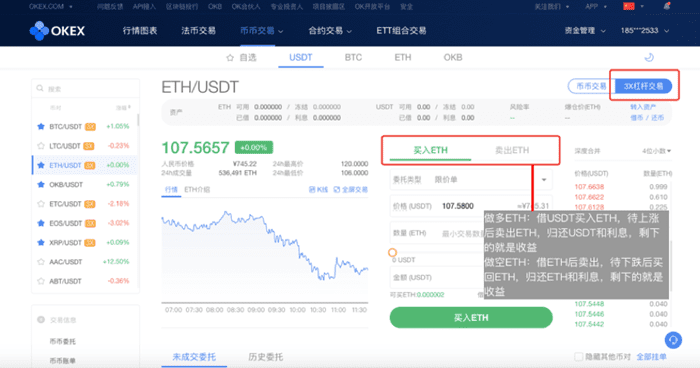Open the customer support chat bubble
700x368 pixels.
point(673,340)
